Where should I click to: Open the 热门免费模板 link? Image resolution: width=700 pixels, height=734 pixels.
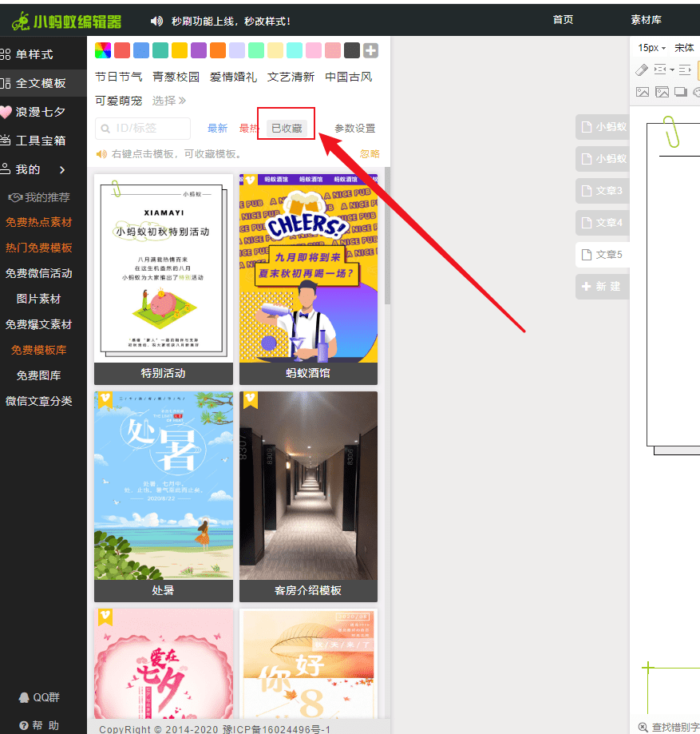pos(39,248)
